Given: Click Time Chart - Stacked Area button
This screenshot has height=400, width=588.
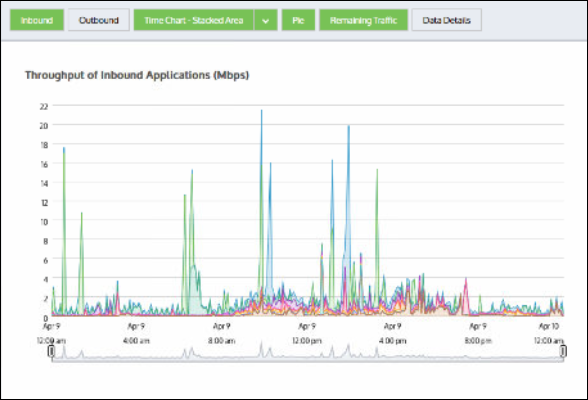Looking at the screenshot, I should coord(194,20).
